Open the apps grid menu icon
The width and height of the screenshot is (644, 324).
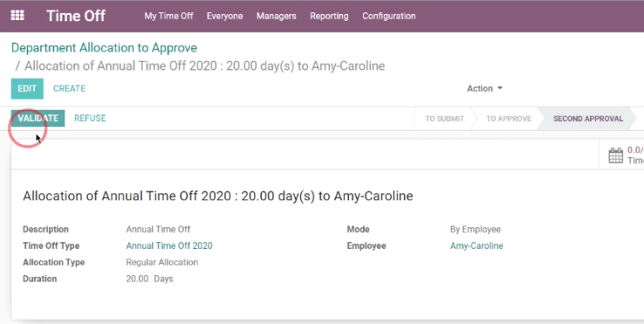[x=17, y=16]
